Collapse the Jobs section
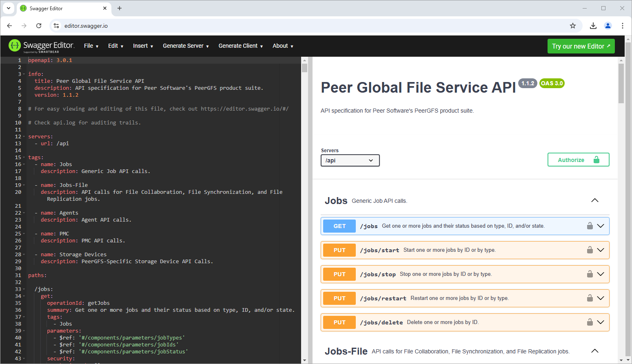This screenshot has width=632, height=364. point(594,200)
